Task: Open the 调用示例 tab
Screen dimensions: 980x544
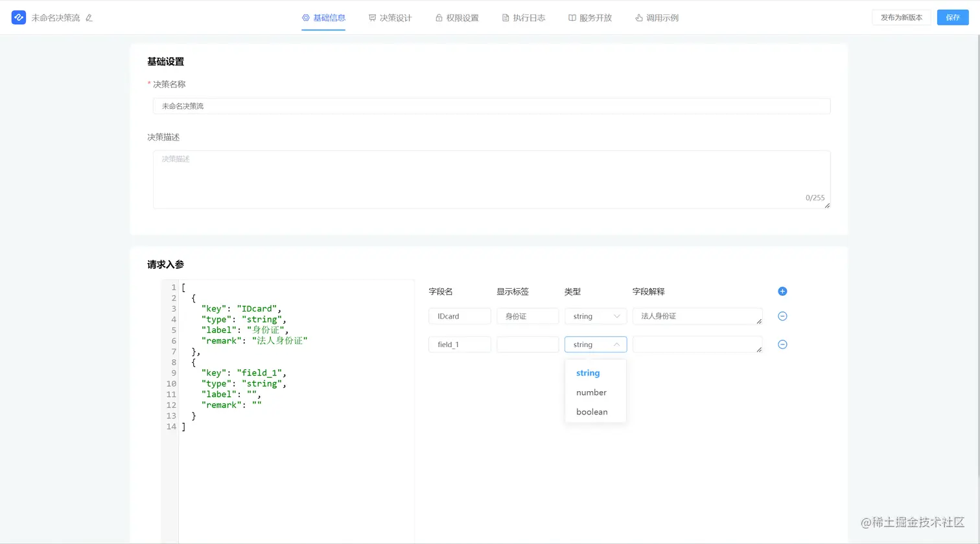Action: [x=657, y=18]
